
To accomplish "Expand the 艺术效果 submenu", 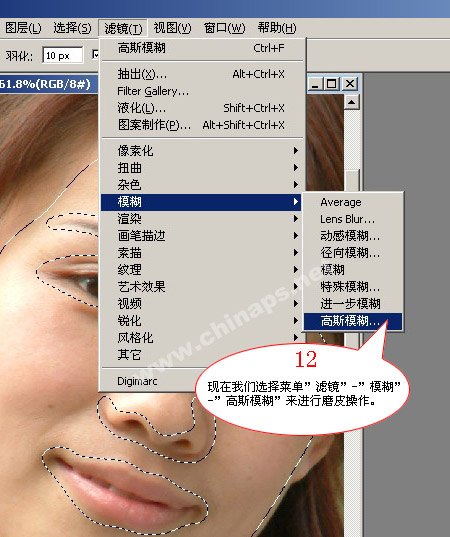I will [202, 287].
